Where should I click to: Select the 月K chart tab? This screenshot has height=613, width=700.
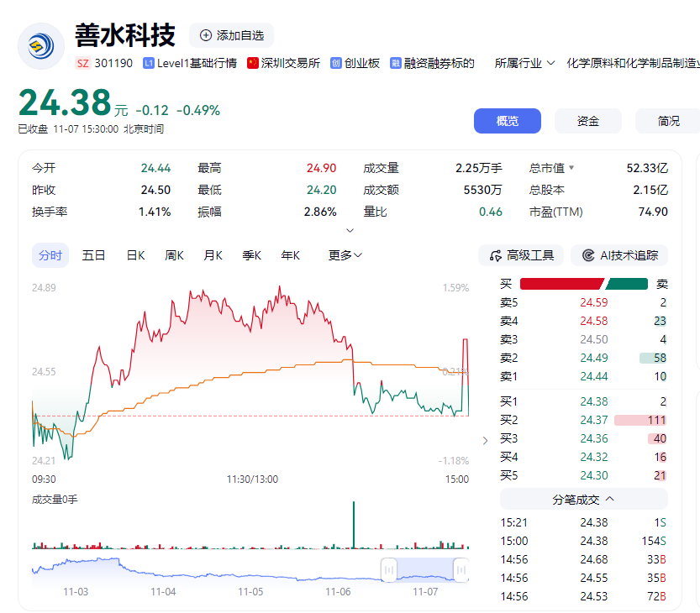[x=213, y=255]
